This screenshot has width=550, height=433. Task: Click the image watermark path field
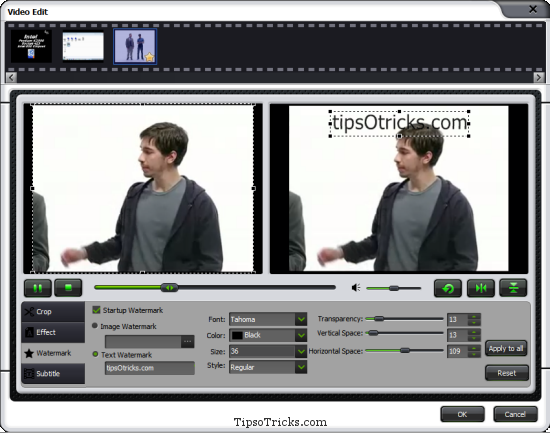click(143, 341)
